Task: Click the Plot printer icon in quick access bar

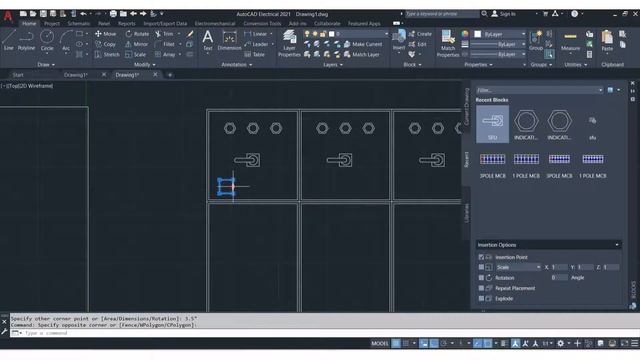Action: pos(113,14)
